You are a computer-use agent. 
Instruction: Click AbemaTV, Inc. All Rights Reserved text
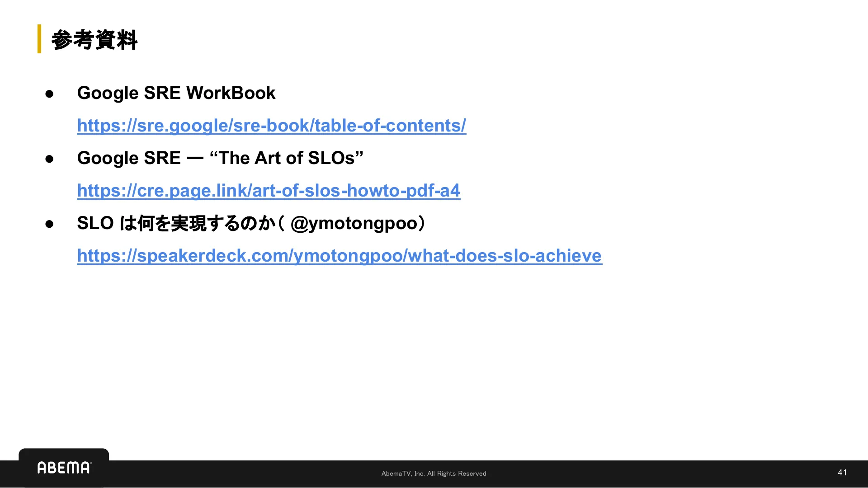(x=434, y=474)
